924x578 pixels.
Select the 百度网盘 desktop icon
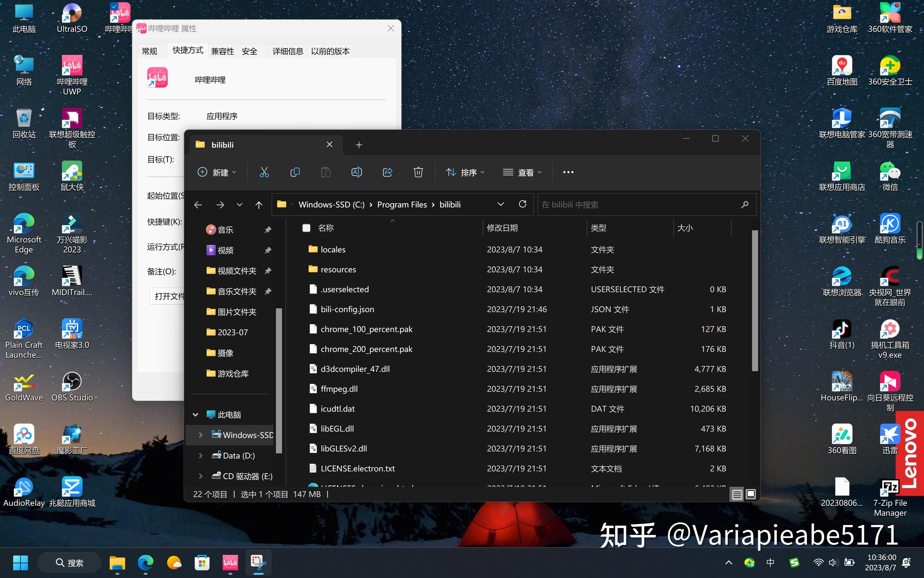24,439
